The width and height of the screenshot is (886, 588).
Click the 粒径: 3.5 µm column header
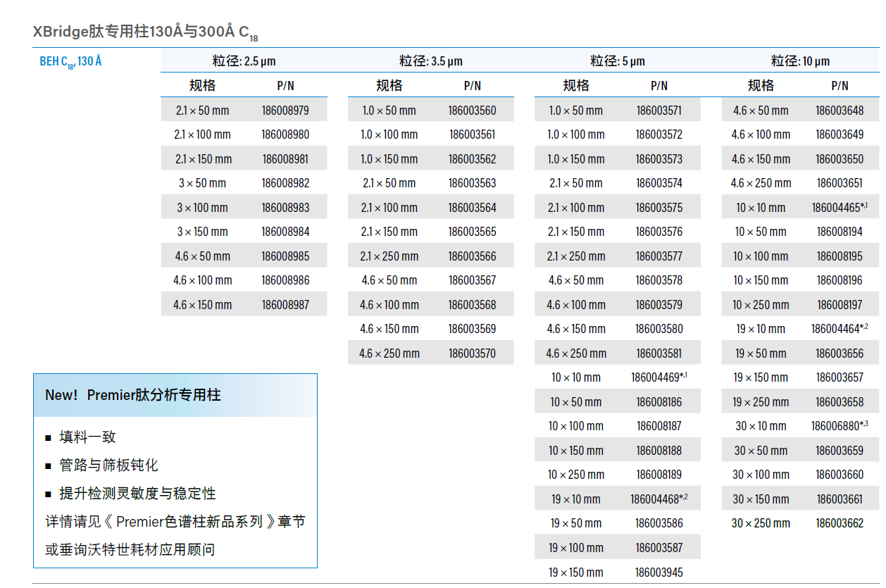point(430,61)
